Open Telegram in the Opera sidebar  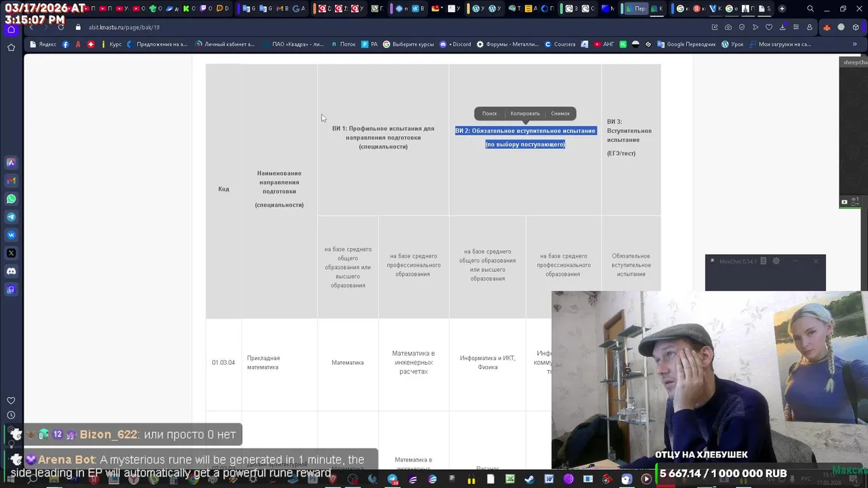pyautogui.click(x=11, y=217)
